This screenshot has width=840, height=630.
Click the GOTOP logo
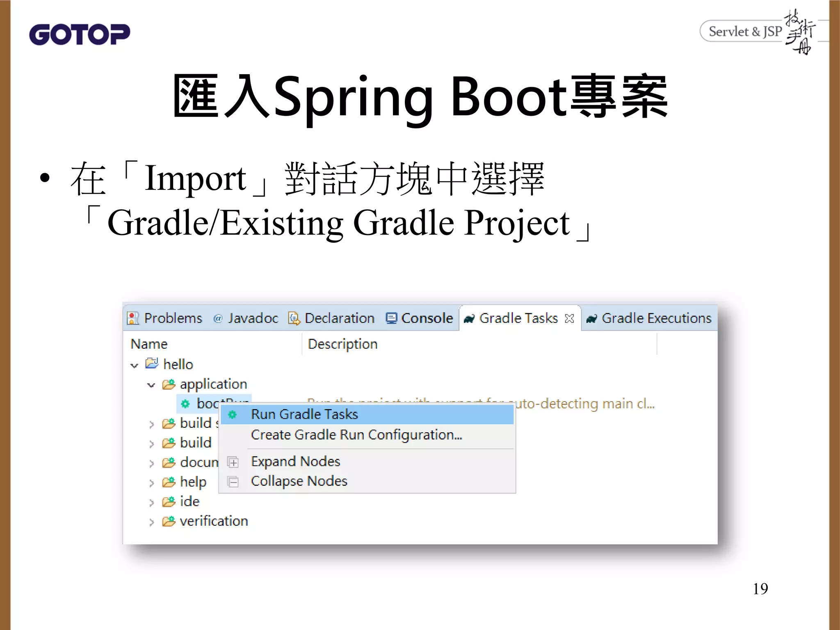(x=80, y=34)
